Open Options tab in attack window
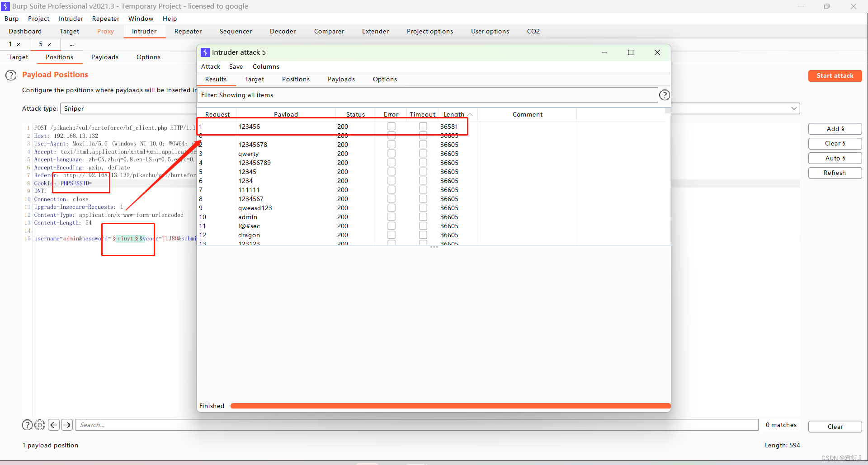Image resolution: width=868 pixels, height=465 pixels. [x=385, y=79]
